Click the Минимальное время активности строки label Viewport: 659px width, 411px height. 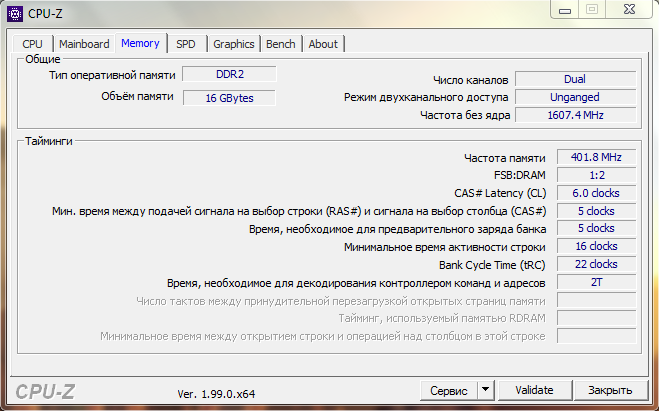(x=445, y=247)
